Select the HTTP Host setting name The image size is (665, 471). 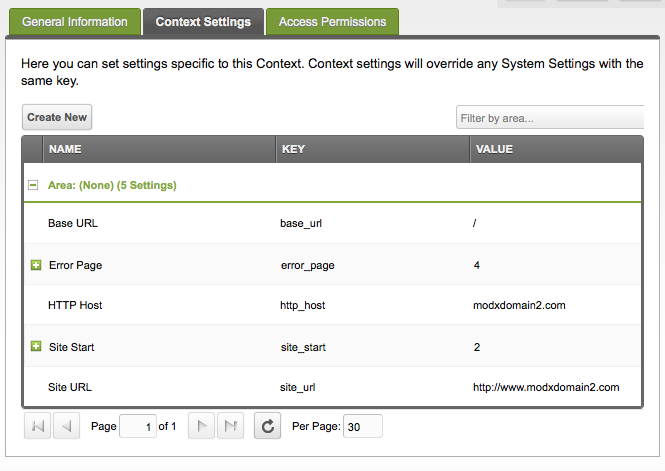point(75,305)
